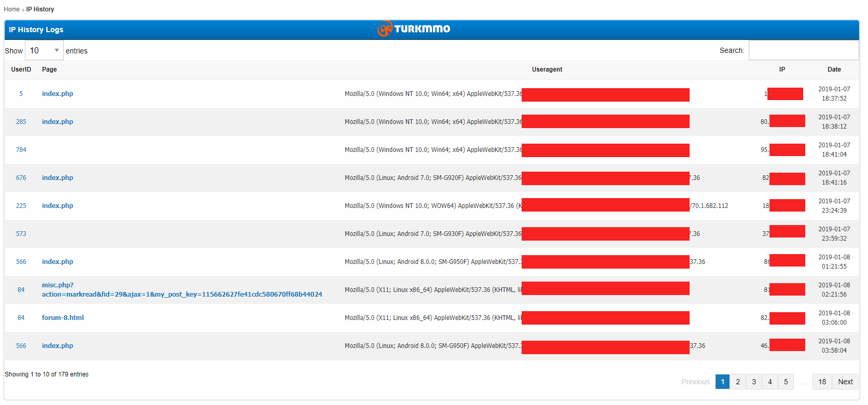868x405 pixels.
Task: Sort by the IP column header
Action: (x=782, y=69)
